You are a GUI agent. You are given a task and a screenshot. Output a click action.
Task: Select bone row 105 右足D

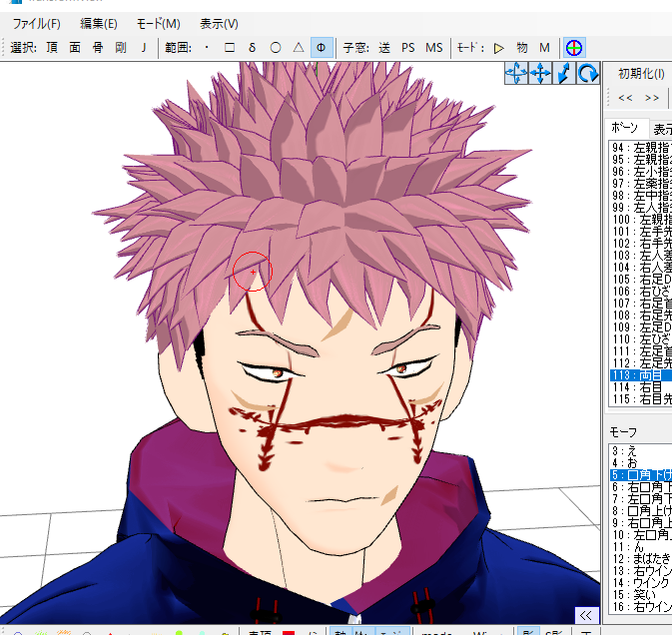pos(641,280)
